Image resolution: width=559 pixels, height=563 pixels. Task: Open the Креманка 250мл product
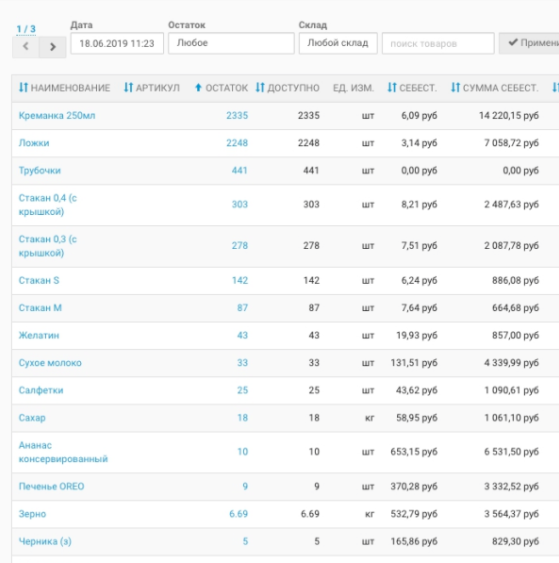pos(57,116)
